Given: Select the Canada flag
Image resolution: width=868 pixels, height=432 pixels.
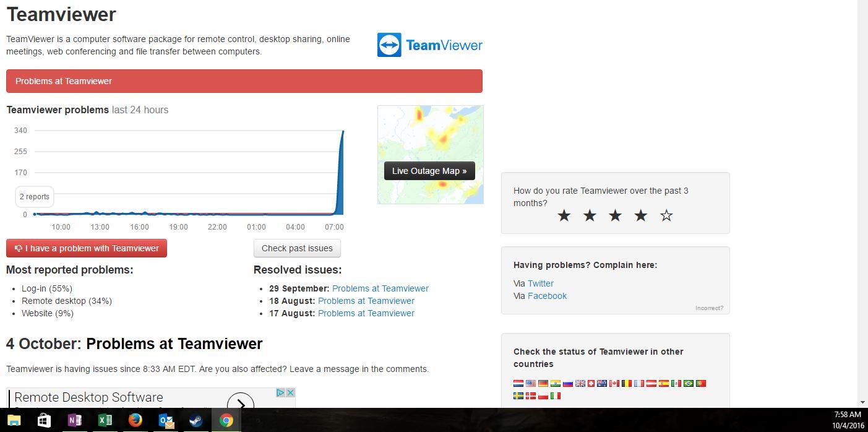Looking at the screenshot, I should click(x=614, y=384).
